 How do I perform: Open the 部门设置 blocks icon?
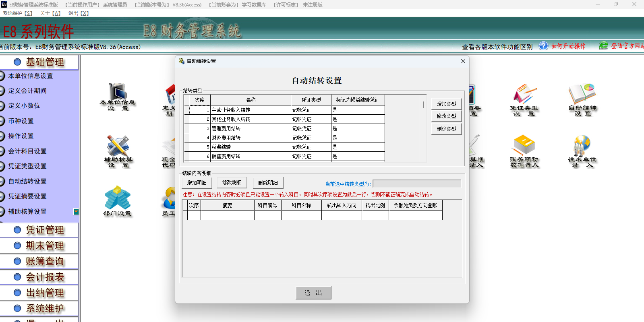(117, 197)
